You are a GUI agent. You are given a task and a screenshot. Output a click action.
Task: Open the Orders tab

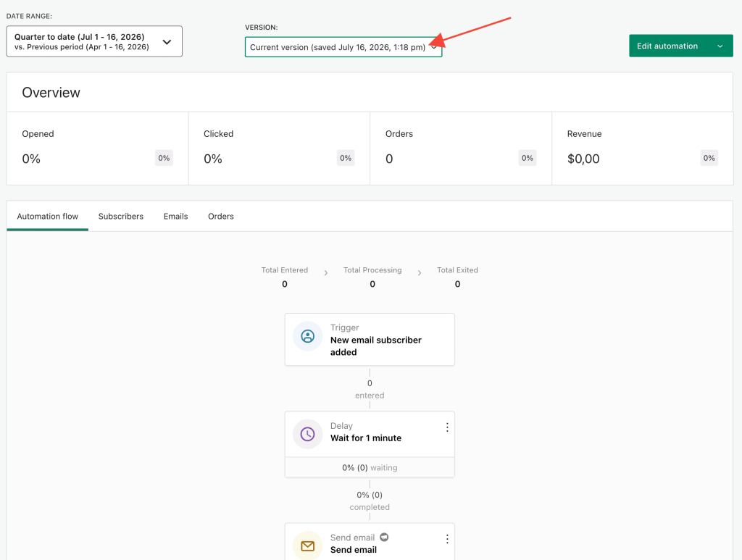(x=221, y=216)
